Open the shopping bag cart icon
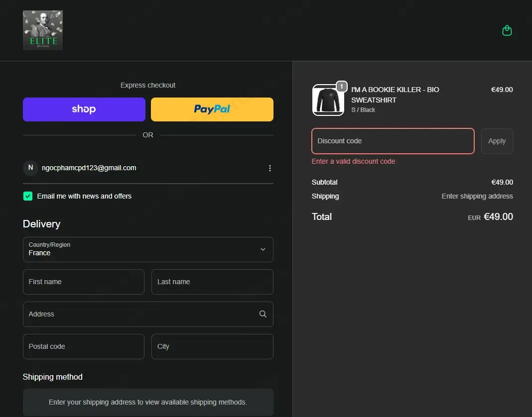The height and width of the screenshot is (417, 532). (507, 30)
